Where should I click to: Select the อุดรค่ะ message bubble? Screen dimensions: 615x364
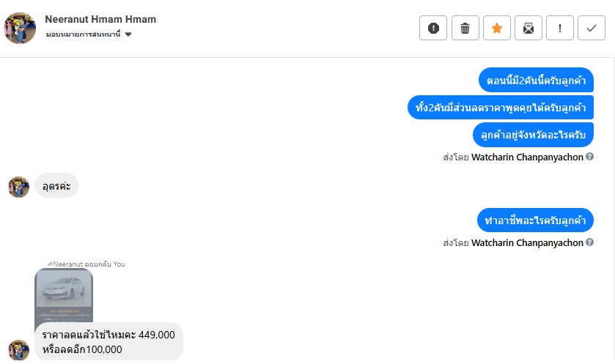coord(56,187)
